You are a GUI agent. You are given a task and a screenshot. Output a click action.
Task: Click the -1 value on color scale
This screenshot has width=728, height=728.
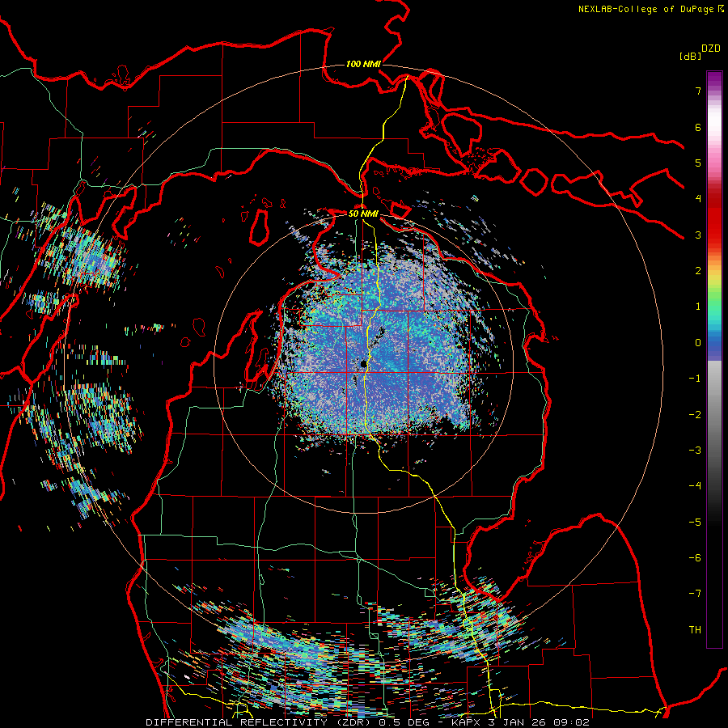click(695, 379)
